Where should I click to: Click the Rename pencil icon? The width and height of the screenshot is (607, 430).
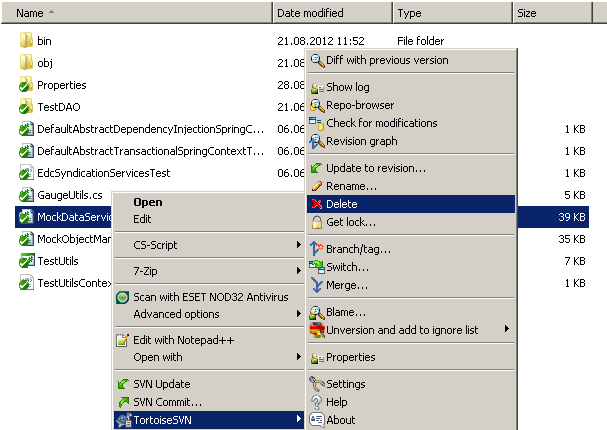(x=317, y=186)
